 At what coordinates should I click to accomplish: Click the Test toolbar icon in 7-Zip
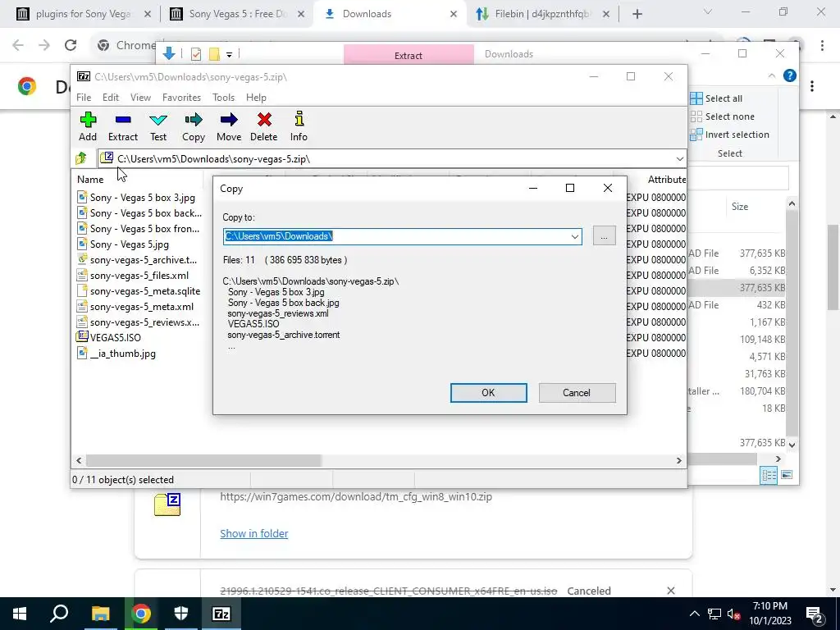pos(158,127)
